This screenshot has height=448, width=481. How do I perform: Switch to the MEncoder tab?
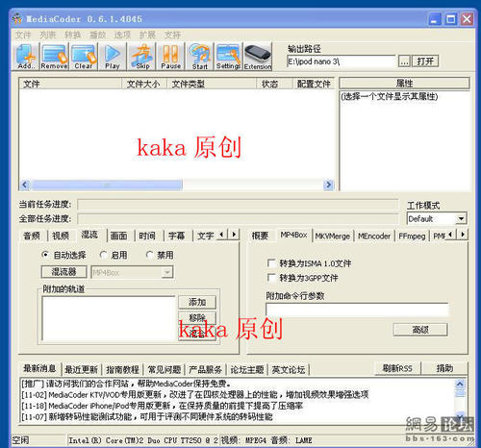pyautogui.click(x=374, y=236)
